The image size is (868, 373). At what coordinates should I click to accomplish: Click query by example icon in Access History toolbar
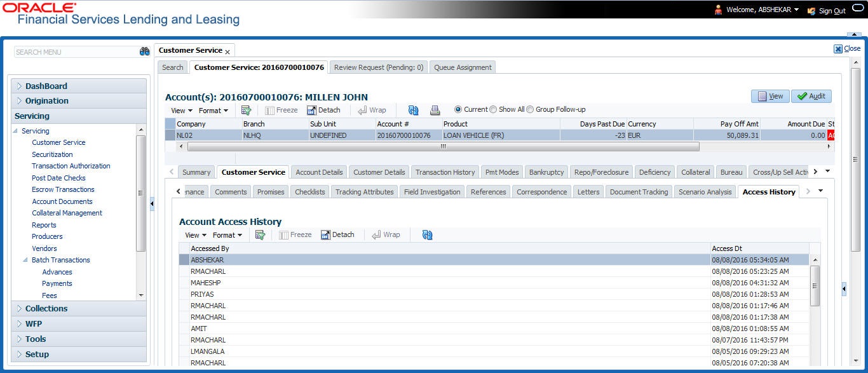(x=260, y=235)
